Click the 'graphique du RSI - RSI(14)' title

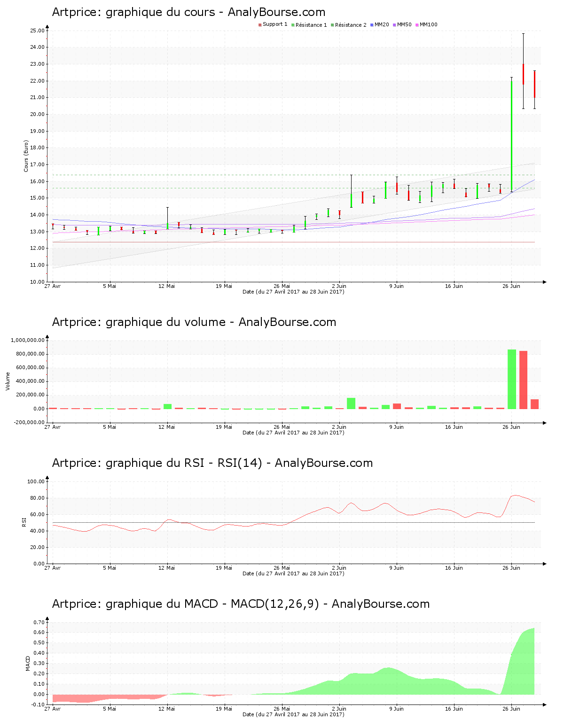point(212,463)
